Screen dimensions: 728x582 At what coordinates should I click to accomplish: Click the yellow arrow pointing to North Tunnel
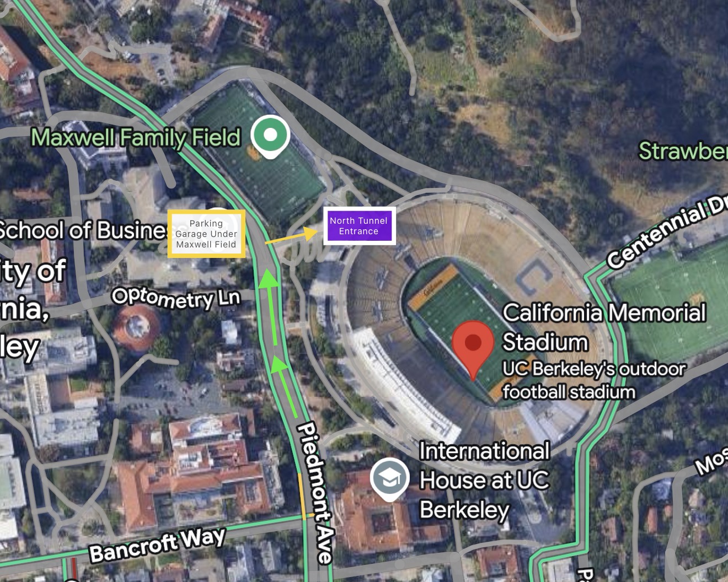tap(292, 236)
